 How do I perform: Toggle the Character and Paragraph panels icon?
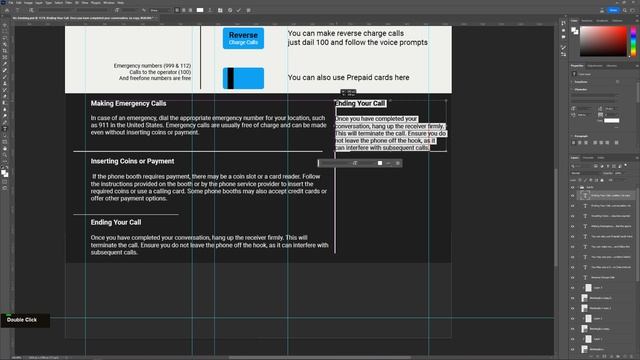[x=220, y=10]
